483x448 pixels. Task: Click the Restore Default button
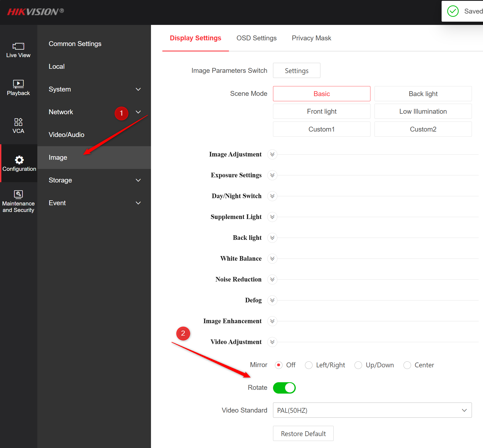click(303, 434)
